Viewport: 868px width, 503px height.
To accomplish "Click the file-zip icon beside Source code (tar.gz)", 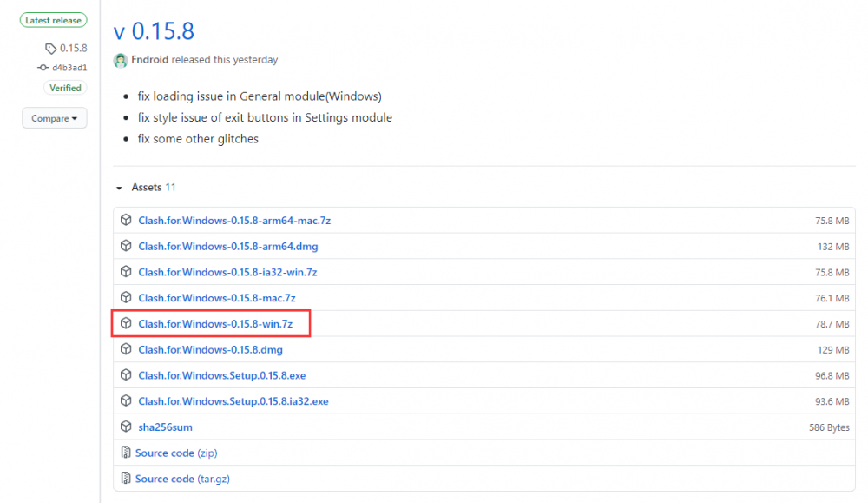I will (x=126, y=479).
